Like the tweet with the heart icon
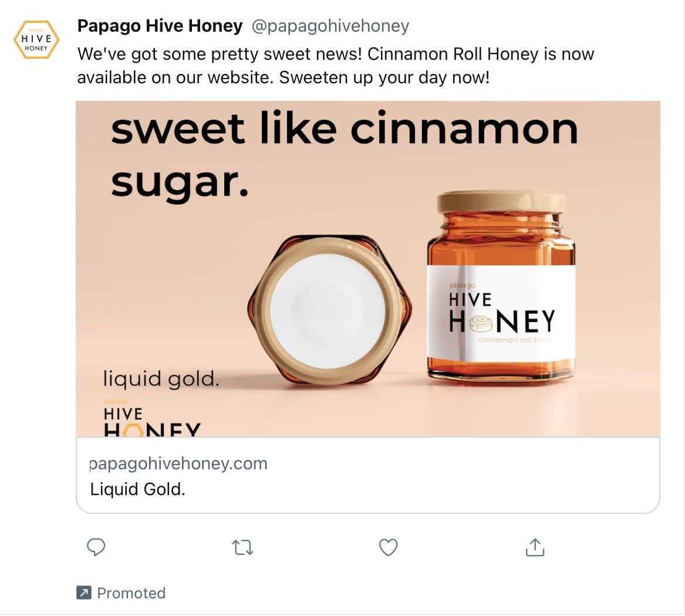This screenshot has height=616, width=685. click(x=388, y=547)
